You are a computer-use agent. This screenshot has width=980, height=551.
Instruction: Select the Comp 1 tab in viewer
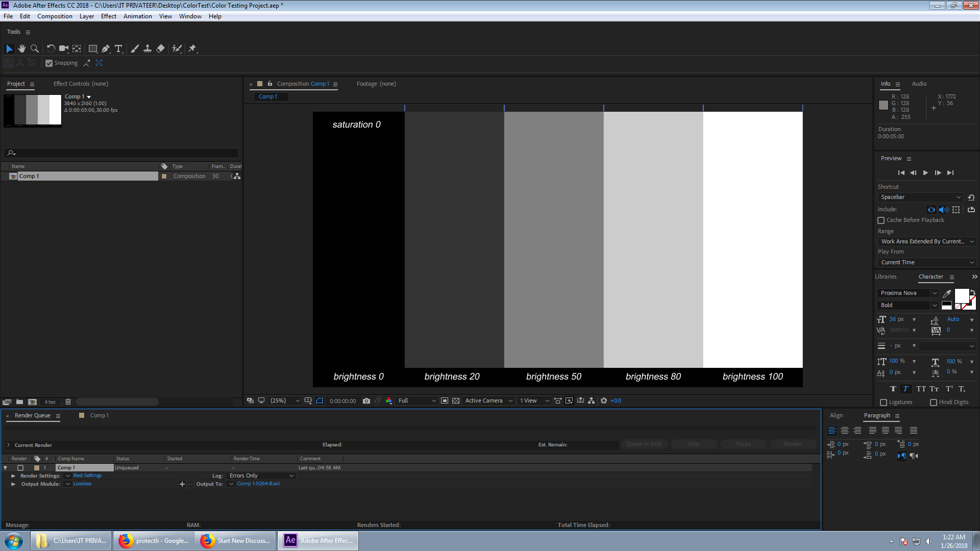tap(268, 95)
